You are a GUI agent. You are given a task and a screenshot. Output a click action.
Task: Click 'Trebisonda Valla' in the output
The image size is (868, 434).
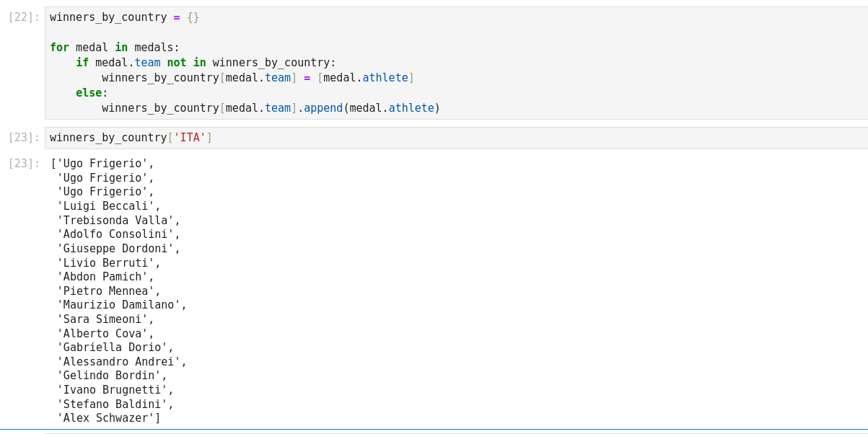click(118, 221)
